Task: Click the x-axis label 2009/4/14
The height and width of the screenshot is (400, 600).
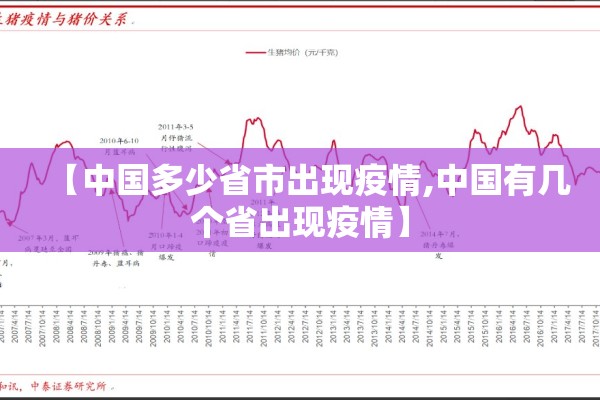Action: click(x=125, y=326)
